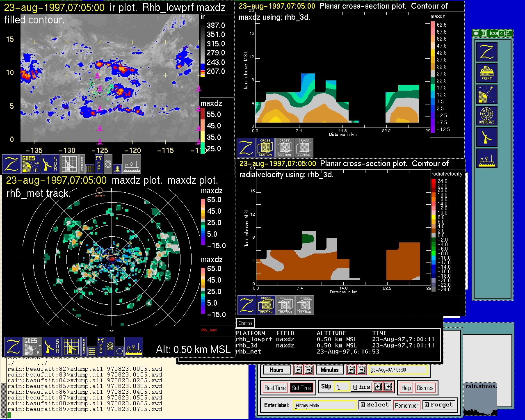Click the GOES IR icon under the ir plot
The height and width of the screenshot is (420, 525).
30,164
